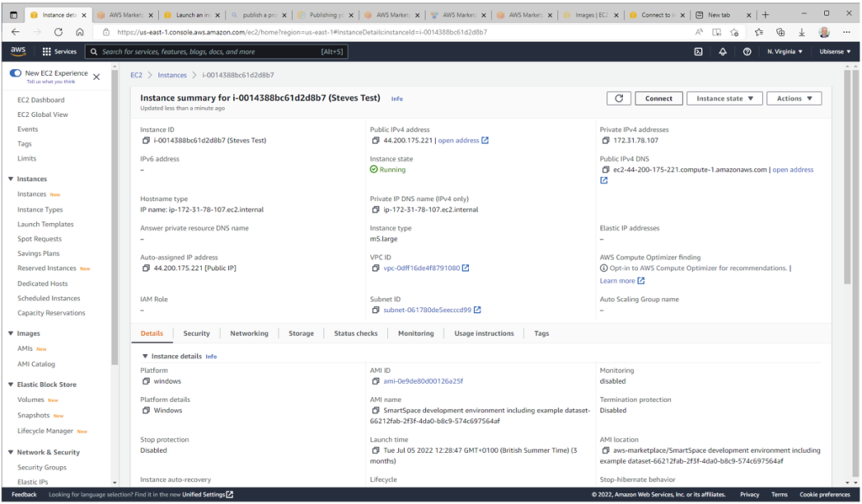Copy the VPC ID value

click(375, 268)
